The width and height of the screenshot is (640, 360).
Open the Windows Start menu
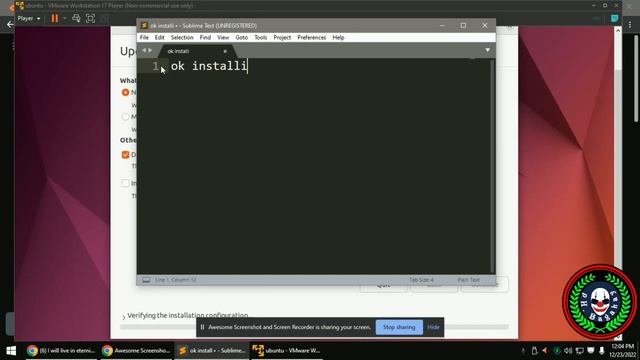(11, 351)
